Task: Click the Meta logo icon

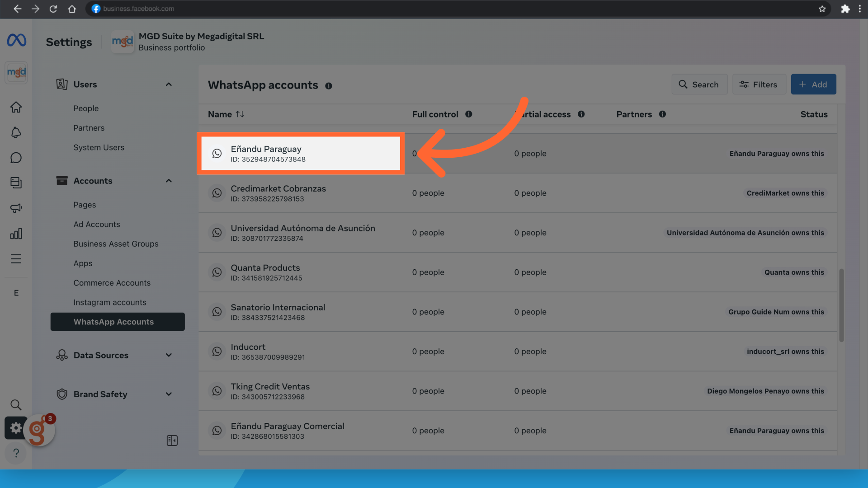Action: coord(16,40)
